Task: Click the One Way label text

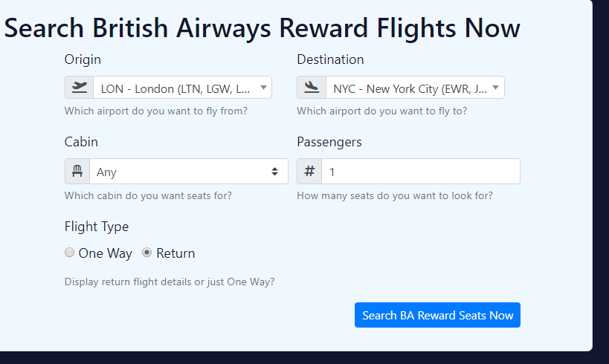Action: [106, 253]
